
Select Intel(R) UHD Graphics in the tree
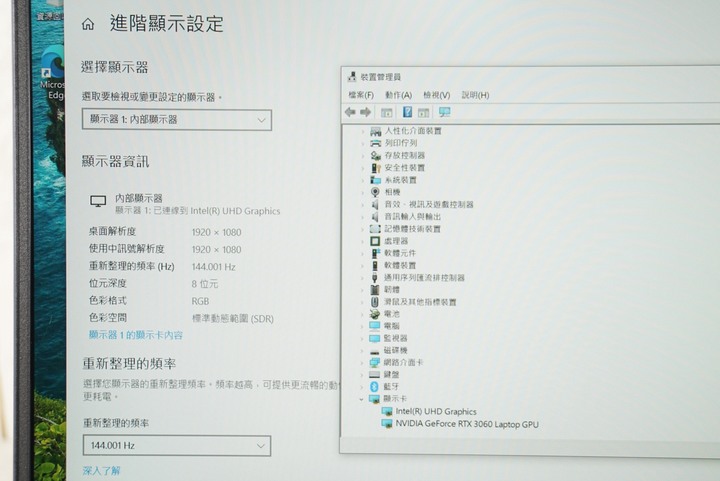click(x=436, y=412)
